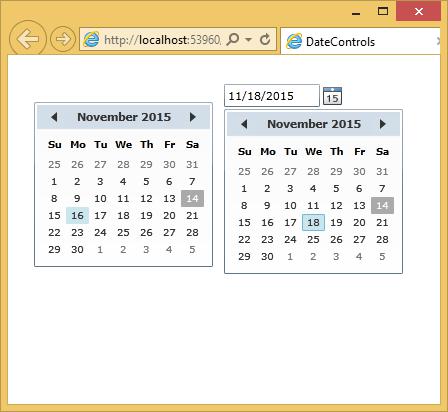Image resolution: width=448 pixels, height=412 pixels.
Task: Choose day 9 in the right calendar
Action: pos(267,205)
